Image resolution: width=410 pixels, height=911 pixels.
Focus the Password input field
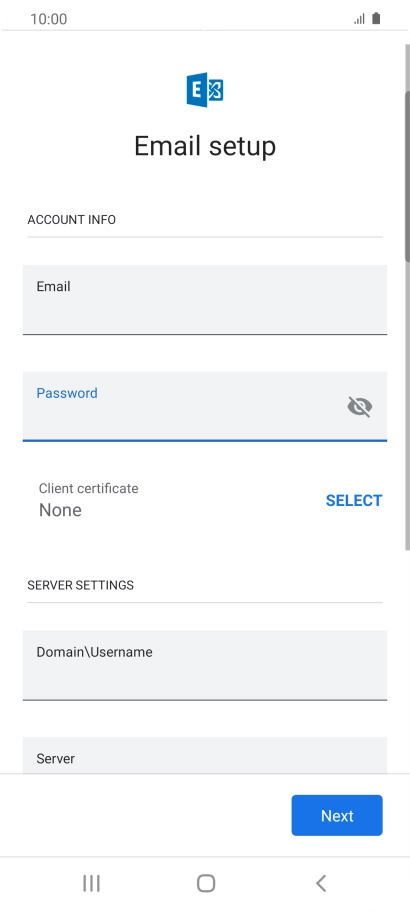tap(205, 407)
